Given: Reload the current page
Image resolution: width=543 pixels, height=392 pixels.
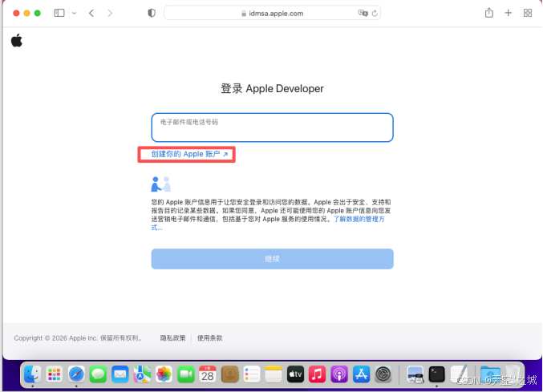Looking at the screenshot, I should click(375, 13).
